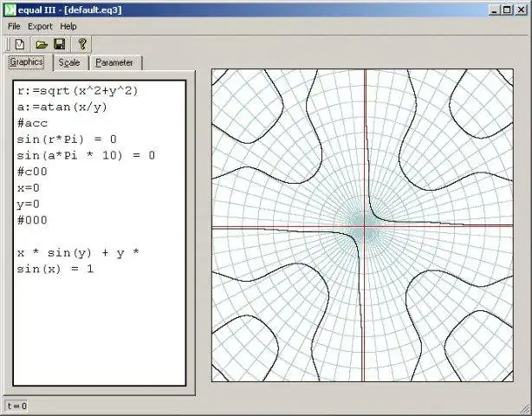Click the line 'r:=sqrt(x^2+y^2)' in editor
Viewport: 532px width, 416px height.
[x=78, y=91]
